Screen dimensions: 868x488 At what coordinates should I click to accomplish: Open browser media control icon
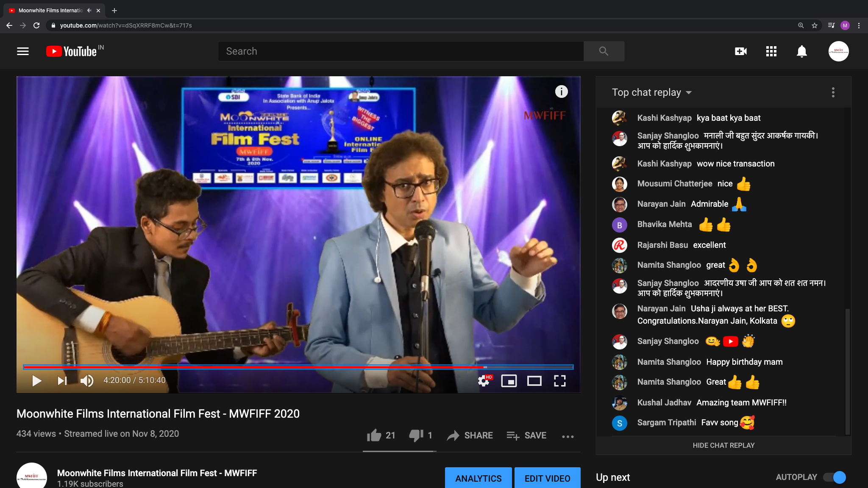click(x=831, y=25)
